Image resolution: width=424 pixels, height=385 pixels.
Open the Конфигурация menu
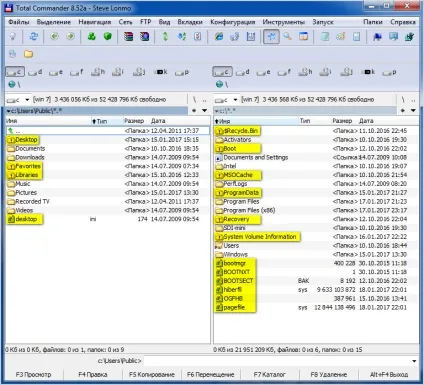click(232, 22)
